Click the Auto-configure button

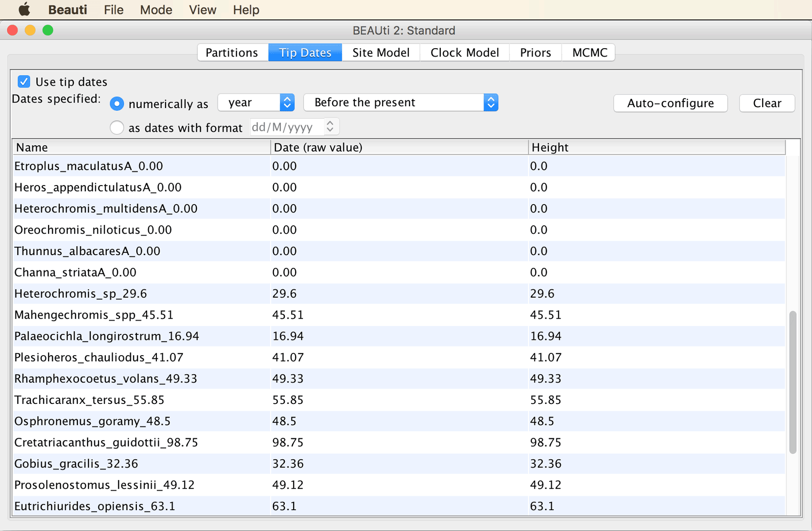click(670, 103)
